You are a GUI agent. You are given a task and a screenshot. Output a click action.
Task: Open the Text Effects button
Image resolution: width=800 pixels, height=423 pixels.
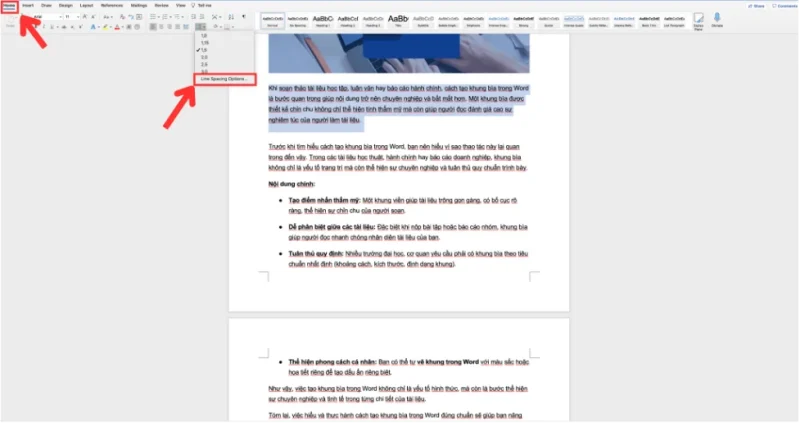click(x=93, y=27)
